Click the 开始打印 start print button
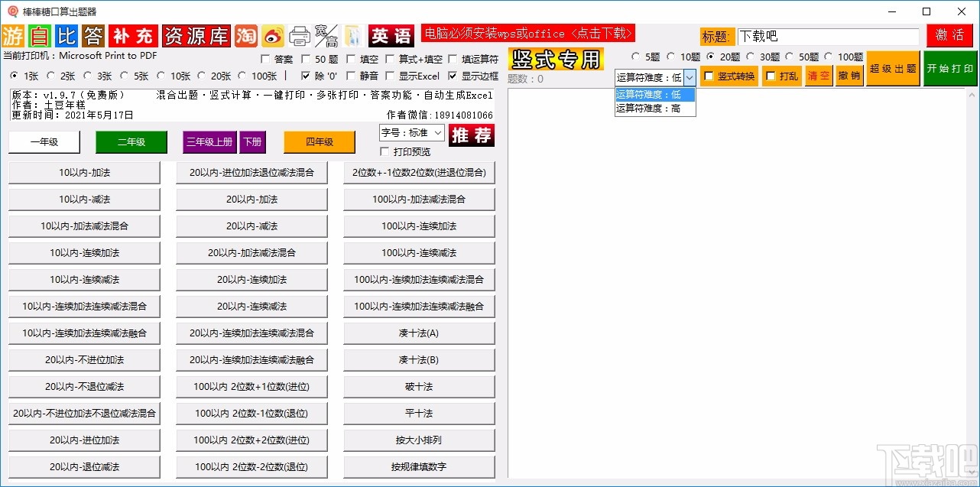 point(950,68)
